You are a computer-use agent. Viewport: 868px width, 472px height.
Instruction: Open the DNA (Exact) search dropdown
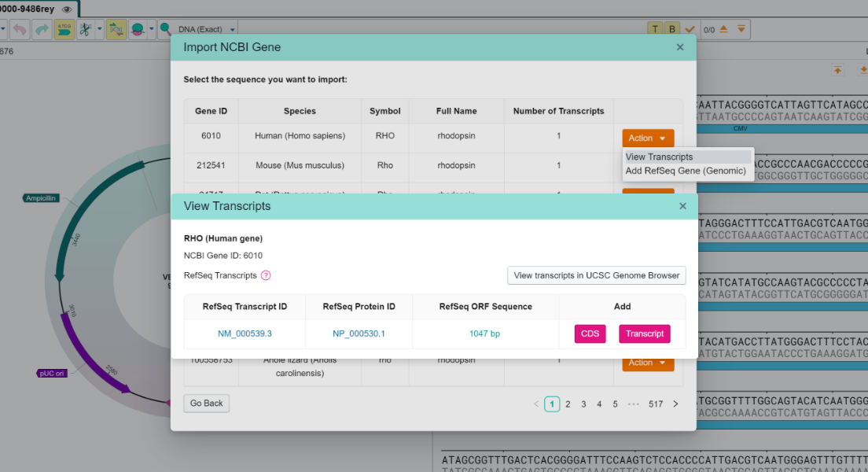tap(206, 29)
